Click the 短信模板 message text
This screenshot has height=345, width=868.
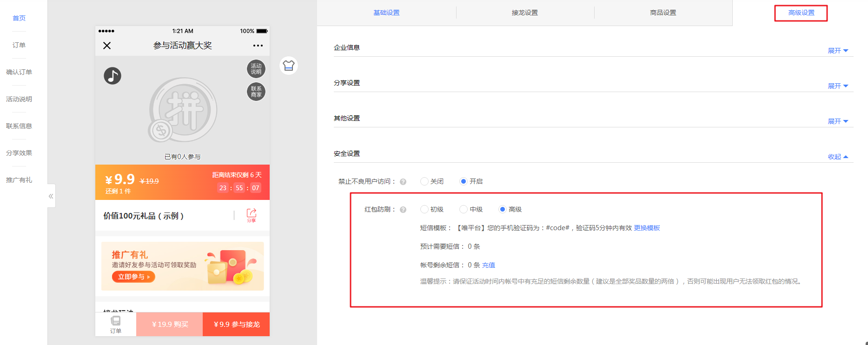pyautogui.click(x=544, y=228)
